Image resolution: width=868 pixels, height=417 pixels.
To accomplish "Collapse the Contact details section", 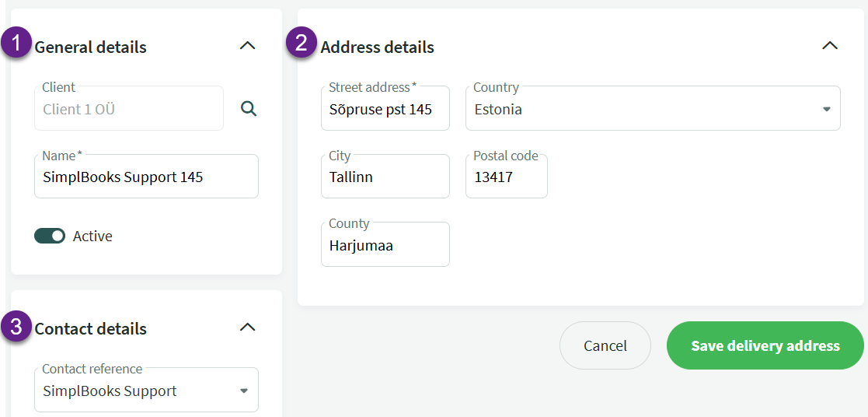I will point(247,328).
